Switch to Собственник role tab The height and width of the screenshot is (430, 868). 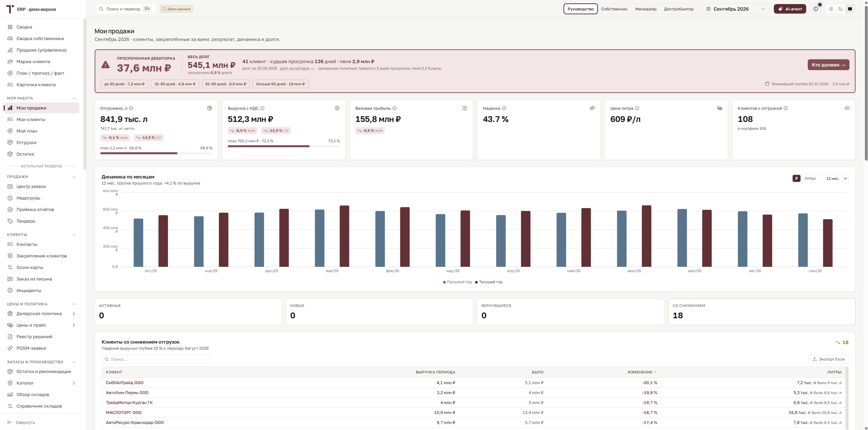(614, 9)
